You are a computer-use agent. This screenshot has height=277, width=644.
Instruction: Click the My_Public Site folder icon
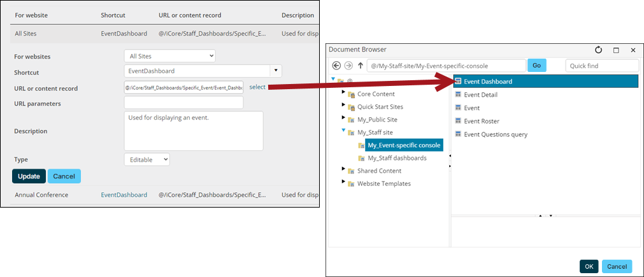point(351,120)
